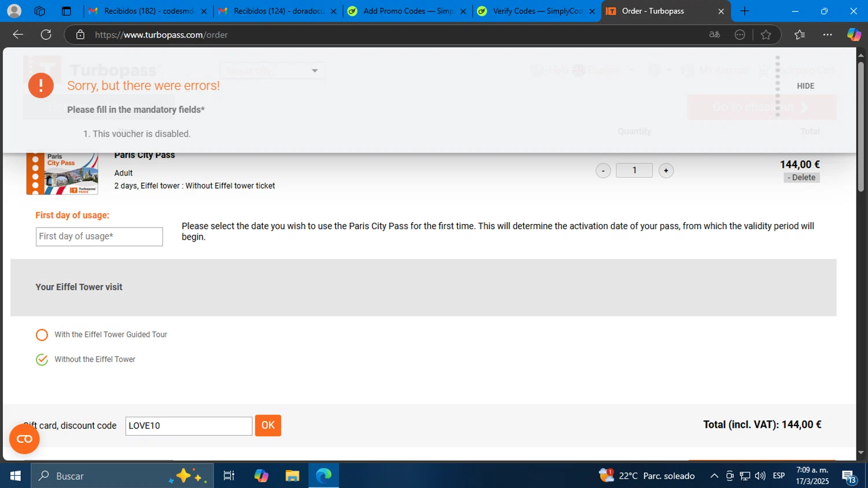Screen dimensions: 868x488
Task: Open the favorites list icon
Action: pos(800,35)
